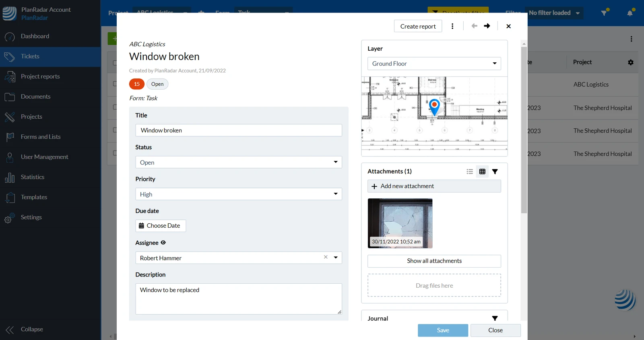Image resolution: width=644 pixels, height=340 pixels.
Task: Switch attachments to list view
Action: 470,171
